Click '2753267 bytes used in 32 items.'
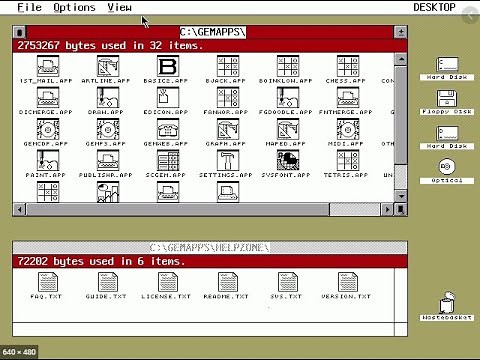 (110, 45)
